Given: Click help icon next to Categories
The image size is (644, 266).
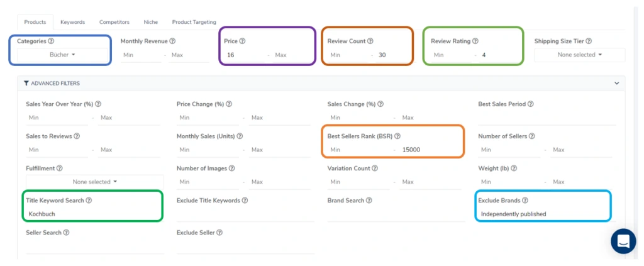Looking at the screenshot, I should (x=50, y=41).
